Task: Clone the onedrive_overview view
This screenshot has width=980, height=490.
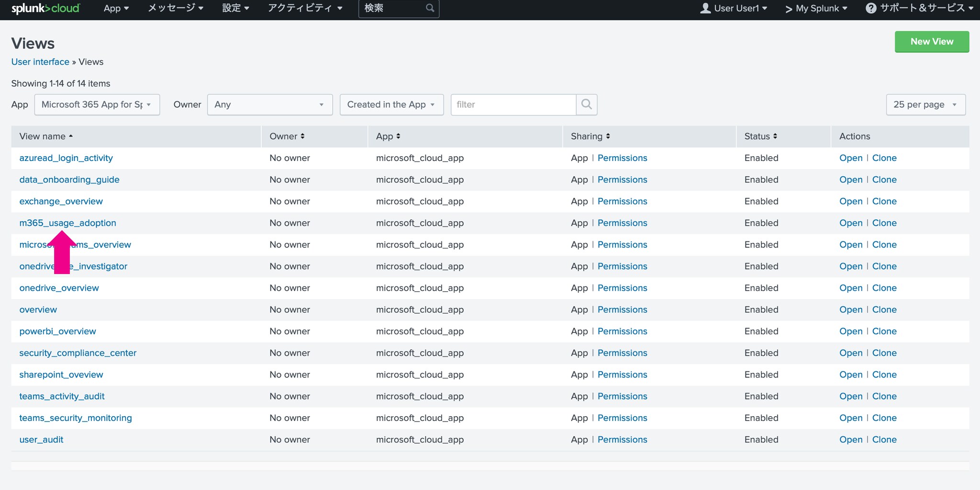Action: pyautogui.click(x=884, y=288)
